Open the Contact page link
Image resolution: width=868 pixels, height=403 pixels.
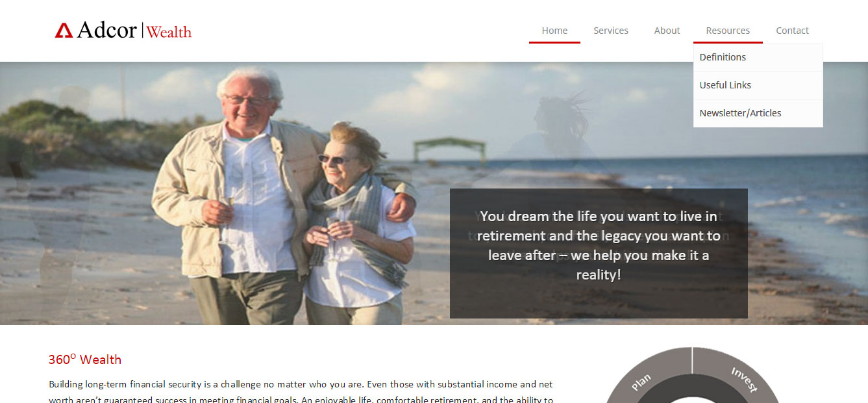[792, 31]
